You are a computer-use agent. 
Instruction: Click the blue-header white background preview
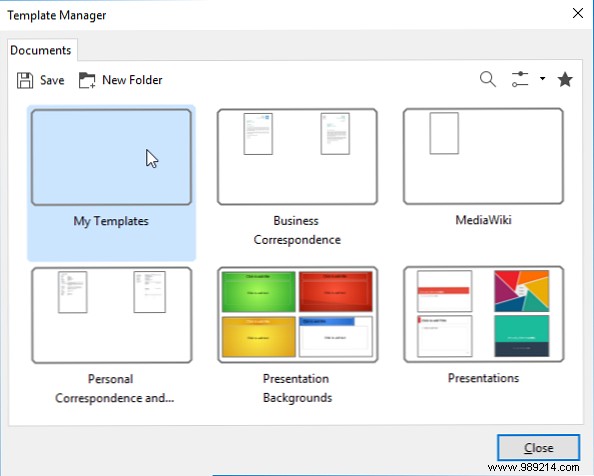point(336,337)
